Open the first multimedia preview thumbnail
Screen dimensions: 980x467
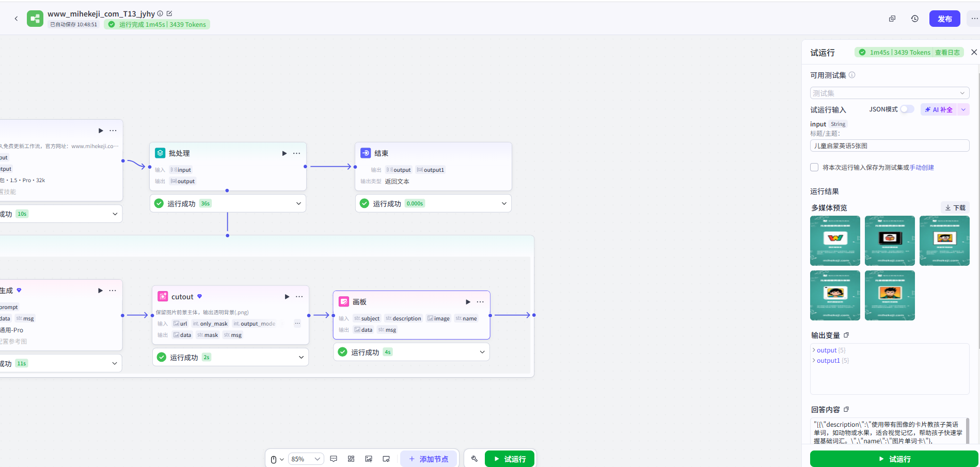click(835, 240)
